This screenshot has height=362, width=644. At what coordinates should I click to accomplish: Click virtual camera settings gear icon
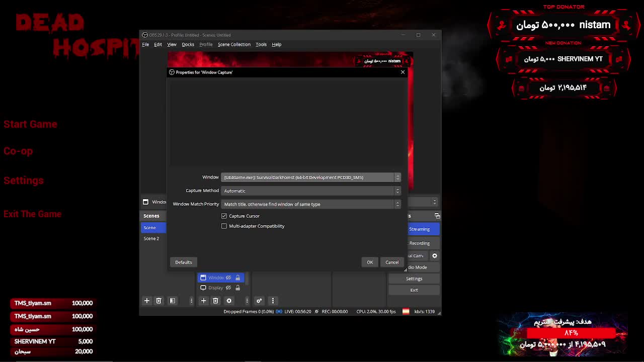click(435, 256)
